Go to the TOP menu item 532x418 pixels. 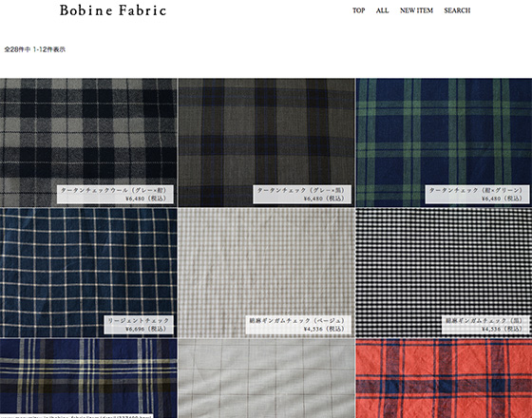point(359,10)
